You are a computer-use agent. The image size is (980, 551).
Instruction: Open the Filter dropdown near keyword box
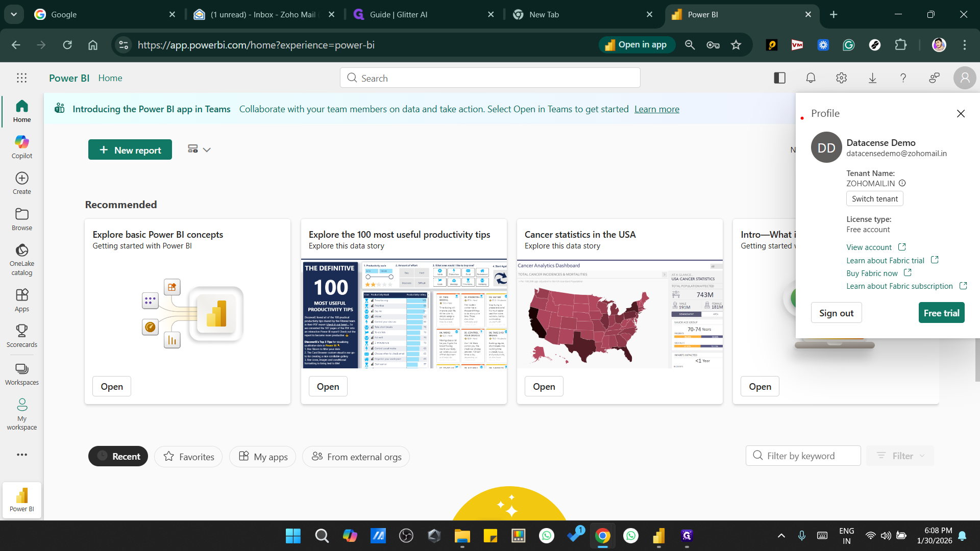coord(902,456)
